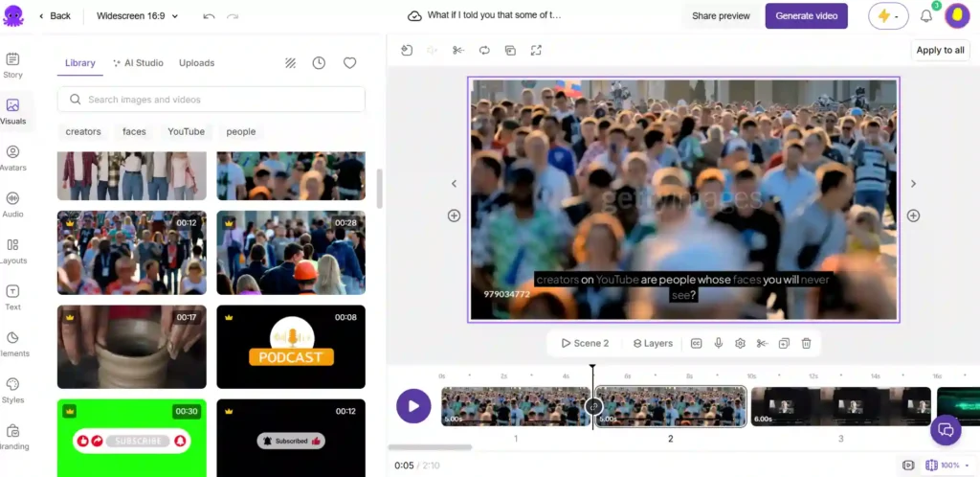Viewport: 980px width, 477px height.
Task: Click the cloud save status icon
Action: pyautogui.click(x=414, y=16)
